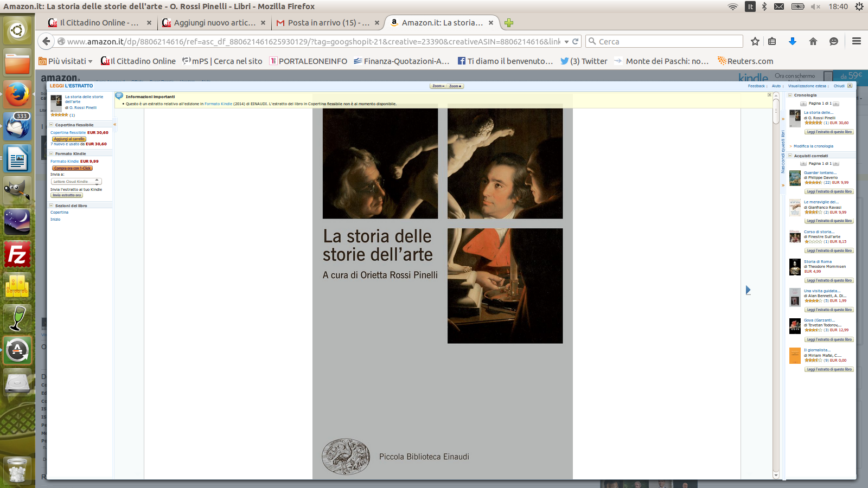This screenshot has height=488, width=868.
Task: Open a new tab with the plus icon
Action: [508, 23]
